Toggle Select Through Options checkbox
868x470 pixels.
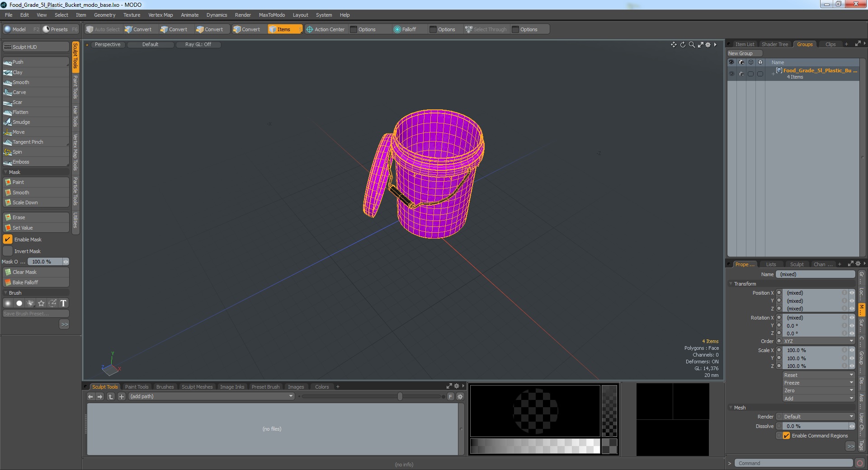click(515, 29)
